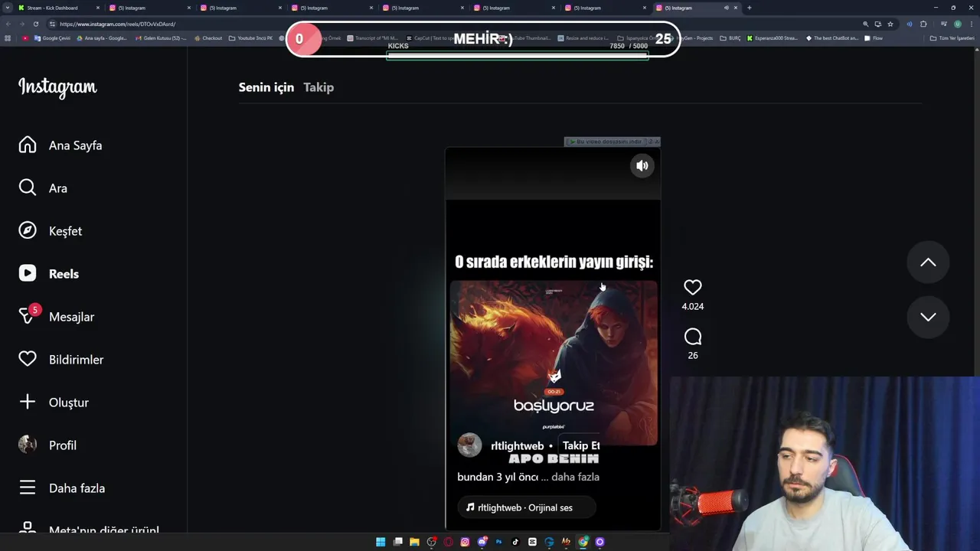The image size is (980, 551).
Task: Open the Instagram app taskbar icon
Action: click(465, 542)
